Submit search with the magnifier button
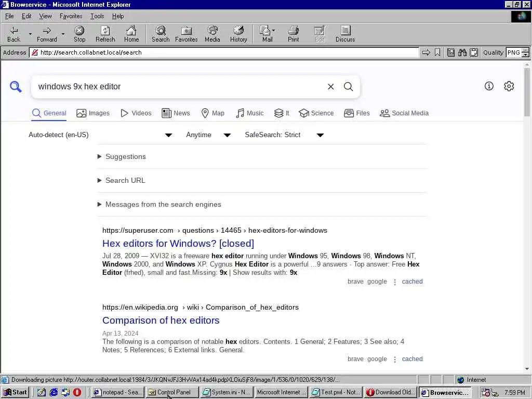 coord(349,87)
